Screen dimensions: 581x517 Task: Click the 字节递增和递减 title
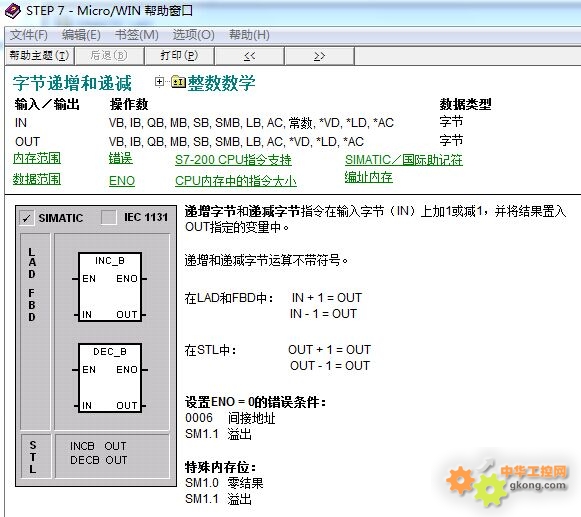(x=72, y=83)
